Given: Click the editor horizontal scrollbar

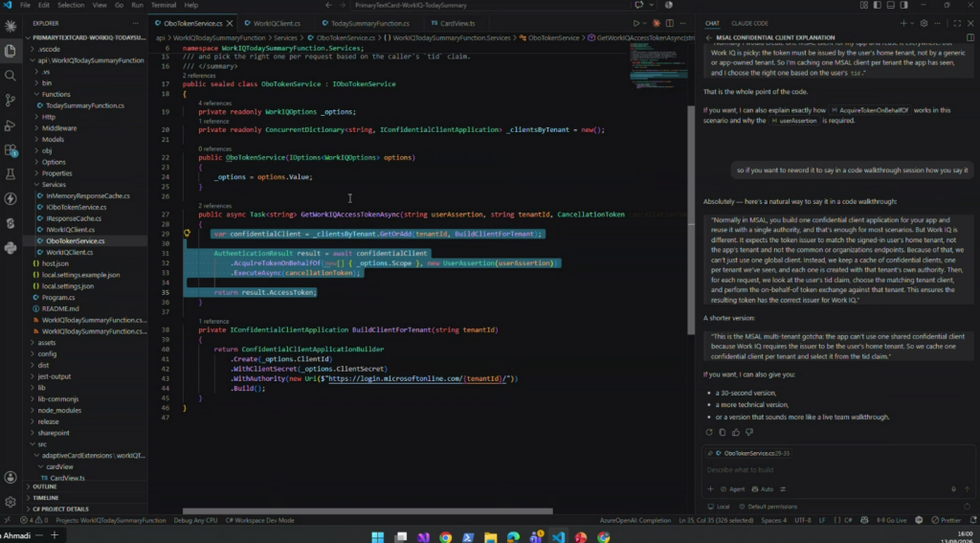Looking at the screenshot, I should (x=367, y=511).
